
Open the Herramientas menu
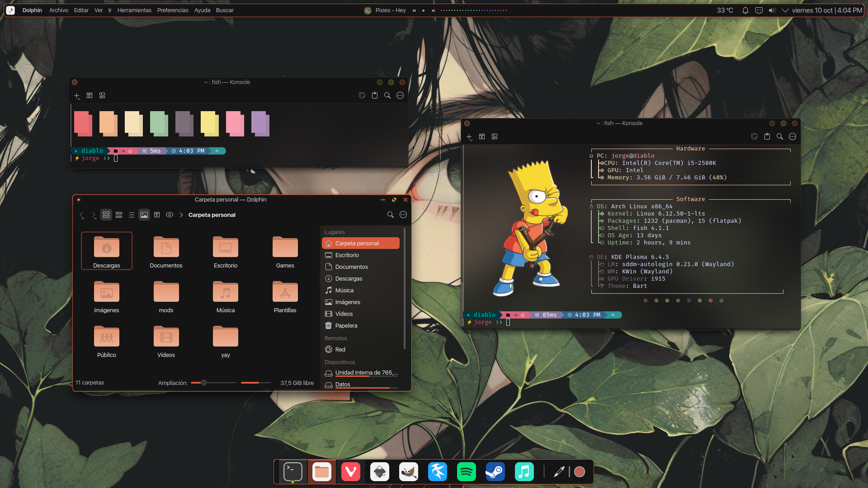[x=134, y=10]
